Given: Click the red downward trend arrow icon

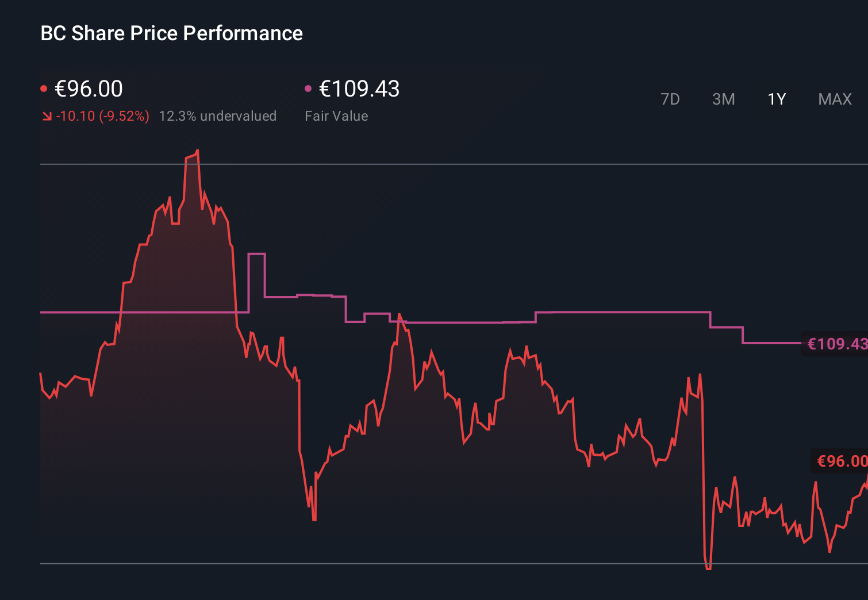Looking at the screenshot, I should (47, 116).
